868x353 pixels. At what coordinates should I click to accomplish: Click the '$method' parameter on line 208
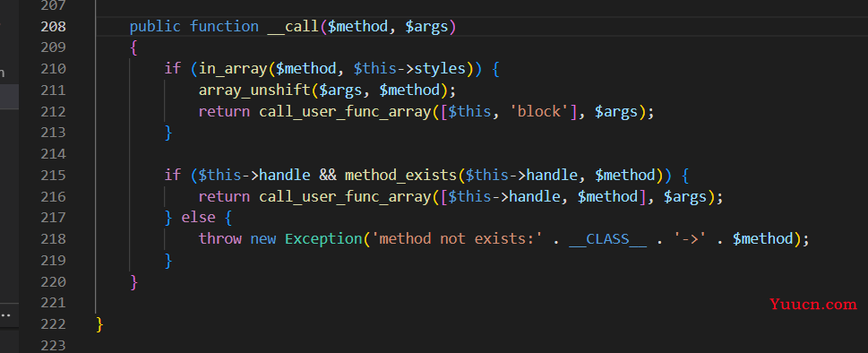coord(357,27)
